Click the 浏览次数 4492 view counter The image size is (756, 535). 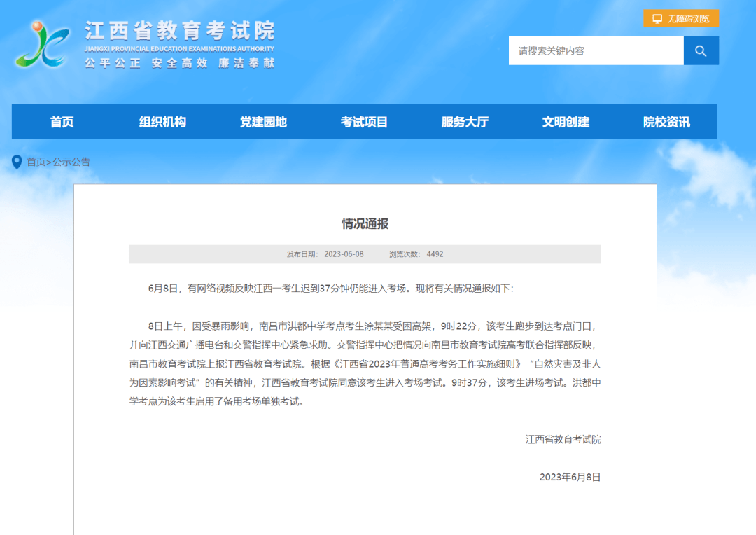[x=416, y=254]
